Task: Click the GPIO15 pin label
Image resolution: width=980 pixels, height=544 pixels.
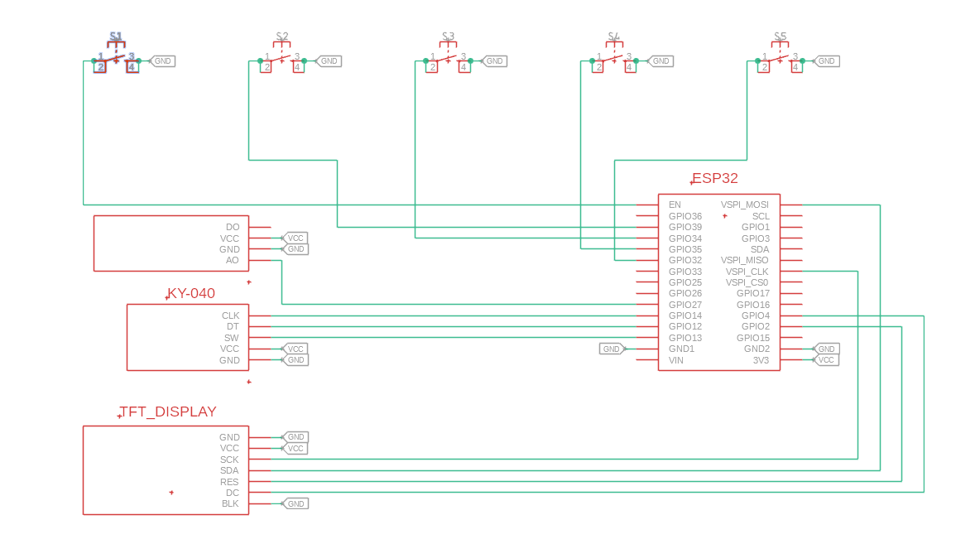Action: 753,338
